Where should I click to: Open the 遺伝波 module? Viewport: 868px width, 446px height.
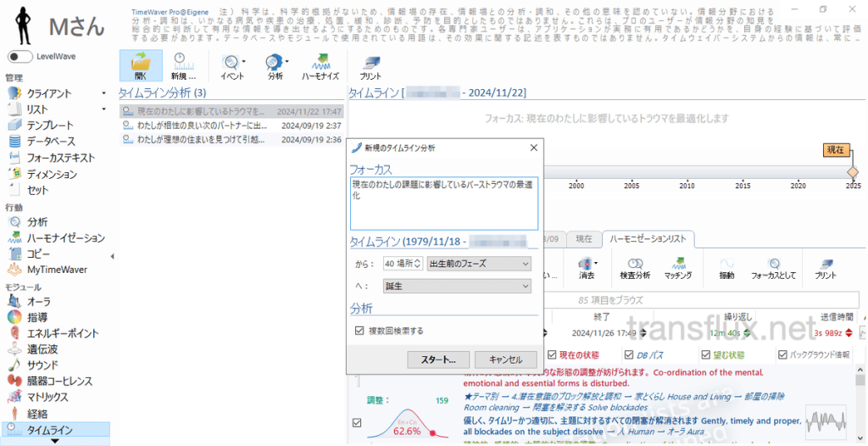[42, 349]
